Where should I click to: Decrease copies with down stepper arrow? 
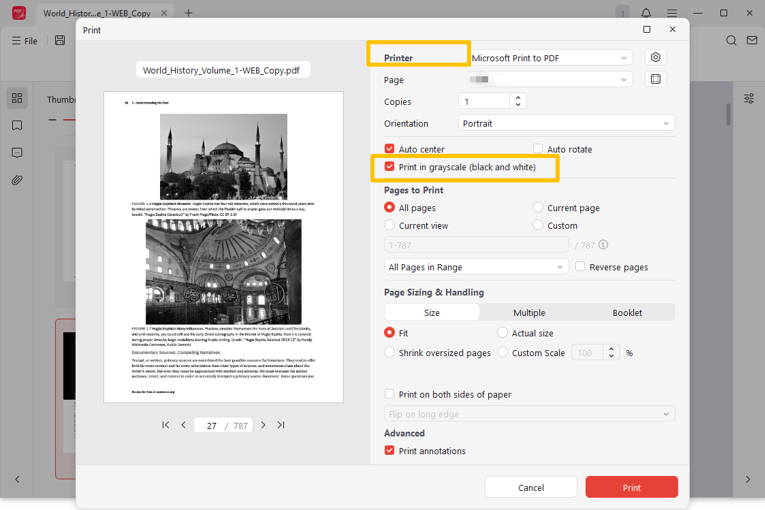tap(518, 104)
